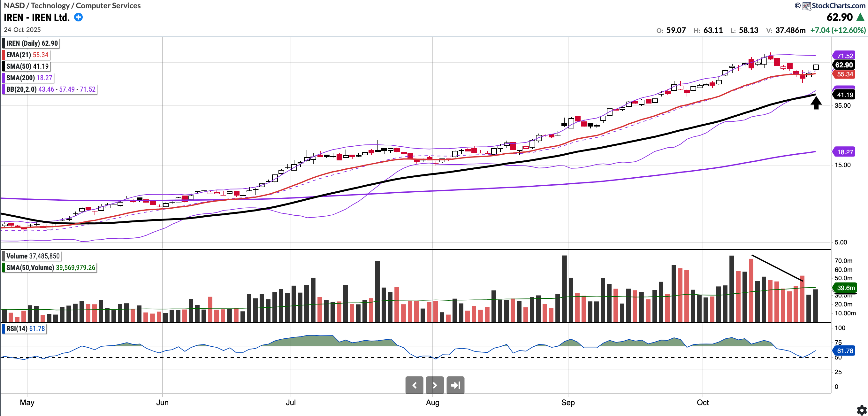The image size is (868, 416).
Task: Select the SMA(50) legend label
Action: pos(27,66)
